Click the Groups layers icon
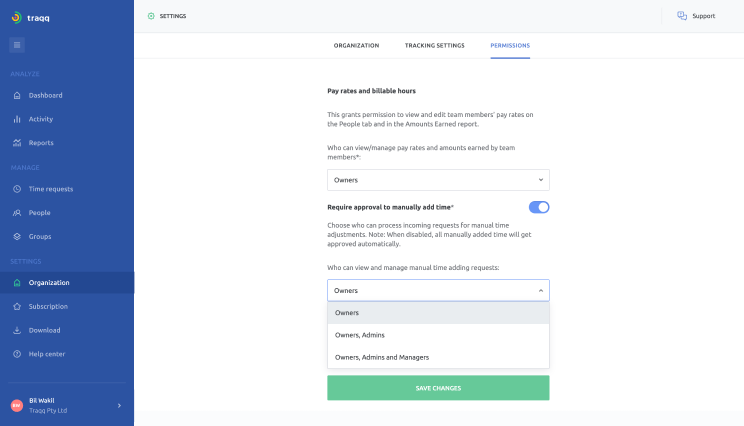The height and width of the screenshot is (426, 744). [17, 236]
